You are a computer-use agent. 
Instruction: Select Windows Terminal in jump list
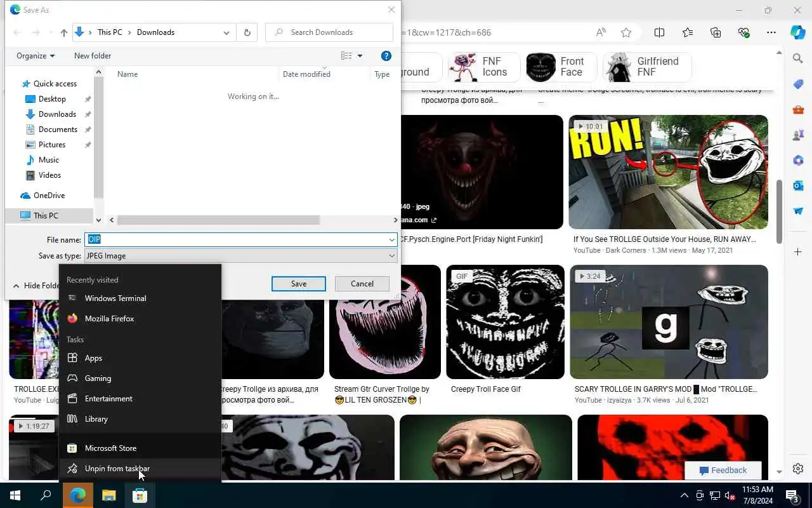(x=140, y=298)
